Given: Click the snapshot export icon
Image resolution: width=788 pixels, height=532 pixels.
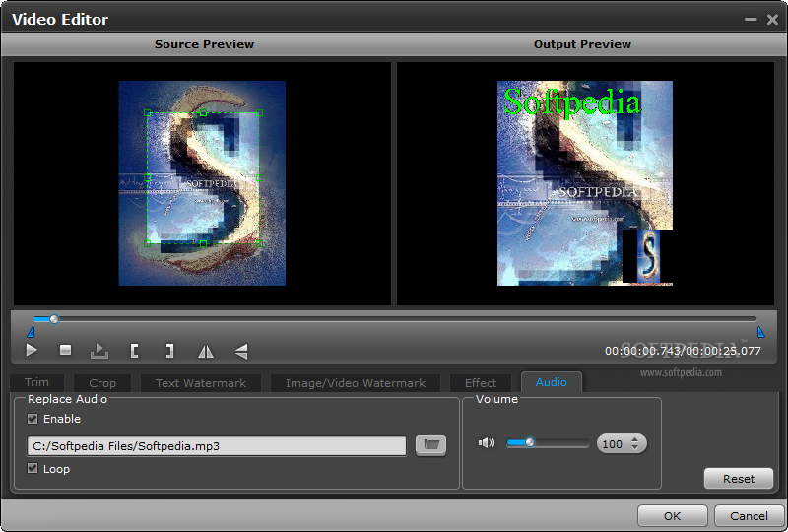Looking at the screenshot, I should (99, 351).
